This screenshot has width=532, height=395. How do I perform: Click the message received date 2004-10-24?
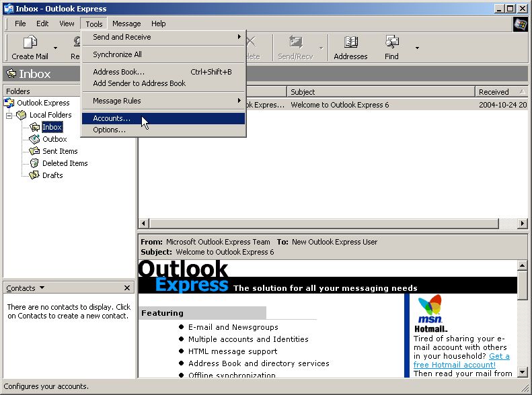pyautogui.click(x=502, y=105)
